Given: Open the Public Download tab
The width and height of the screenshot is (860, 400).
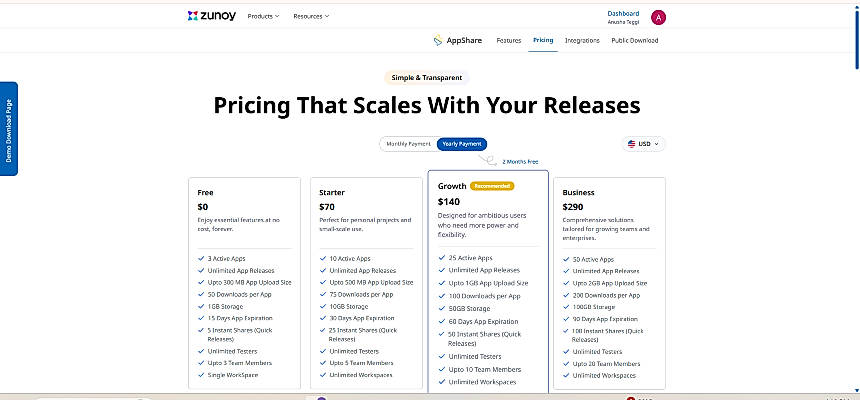Looking at the screenshot, I should click(635, 41).
